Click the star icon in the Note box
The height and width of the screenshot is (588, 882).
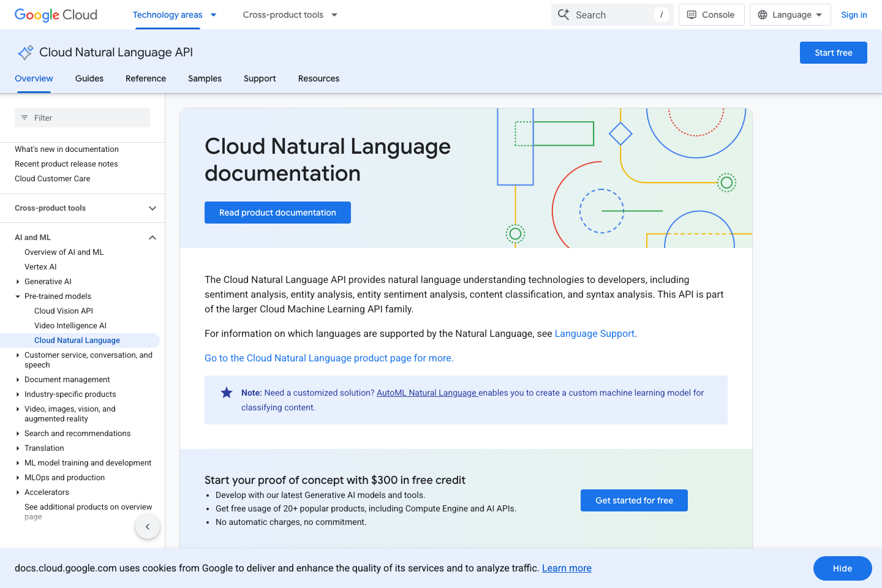click(x=227, y=393)
